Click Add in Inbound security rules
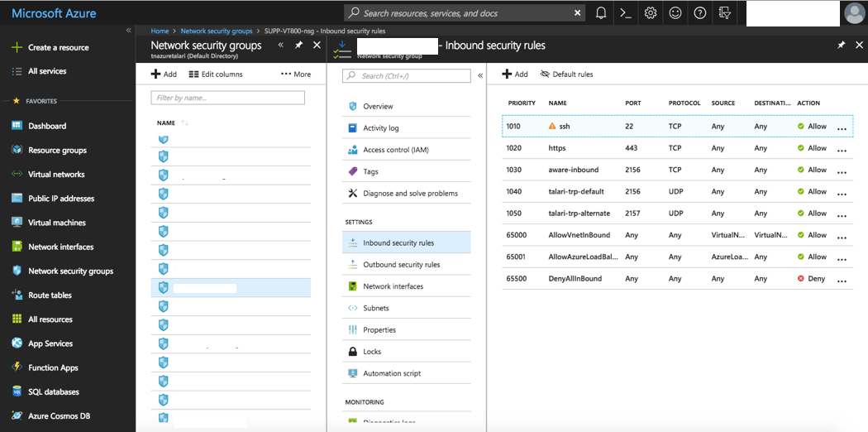This screenshot has height=432, width=868. (515, 74)
